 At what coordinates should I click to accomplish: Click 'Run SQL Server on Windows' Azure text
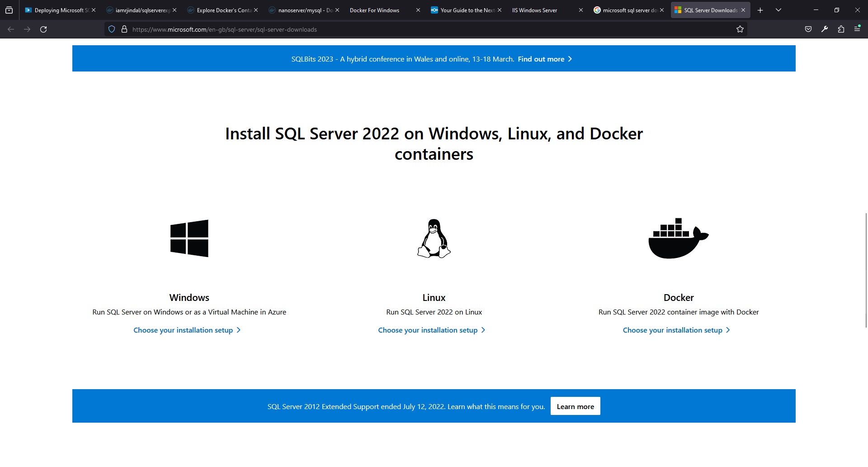click(x=189, y=312)
